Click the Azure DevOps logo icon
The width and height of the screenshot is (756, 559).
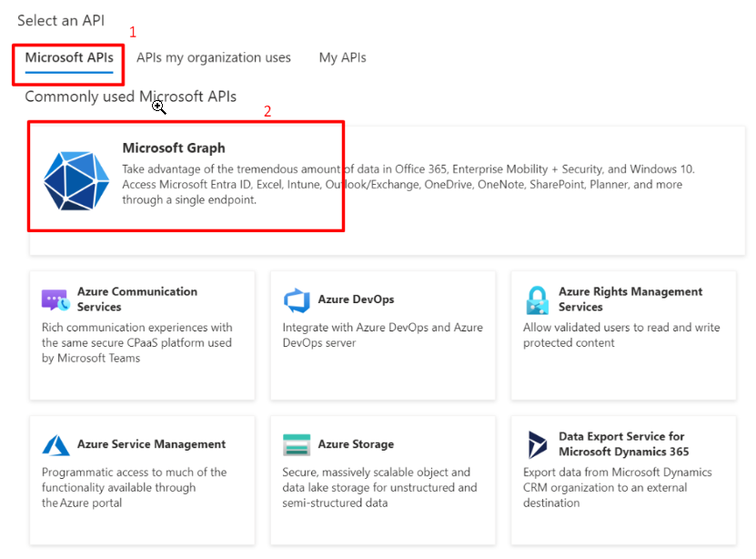(x=297, y=300)
